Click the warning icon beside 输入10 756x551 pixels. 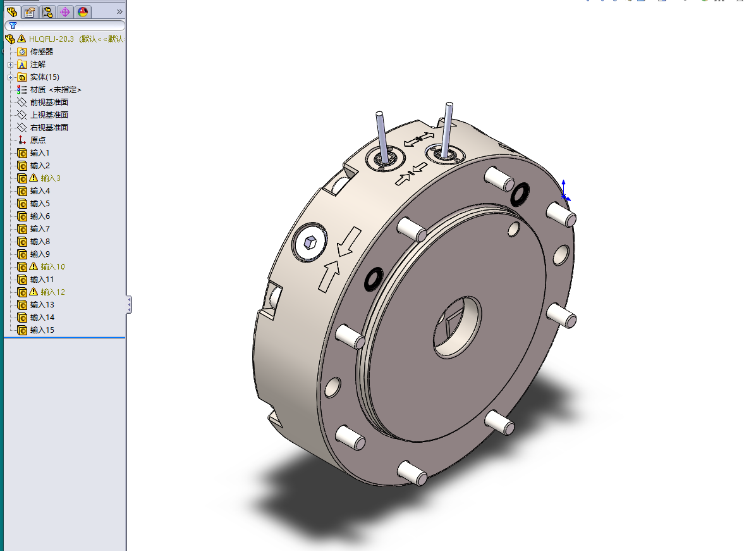[x=34, y=266]
